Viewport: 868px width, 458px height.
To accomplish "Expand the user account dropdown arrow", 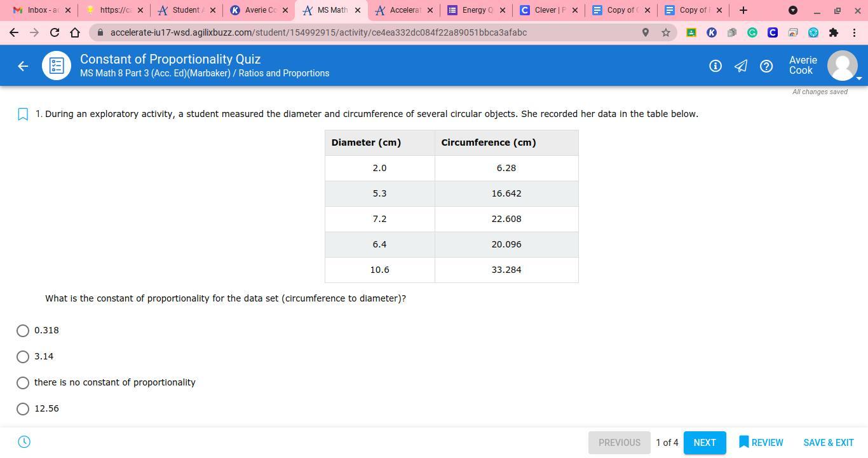I will click(x=859, y=78).
